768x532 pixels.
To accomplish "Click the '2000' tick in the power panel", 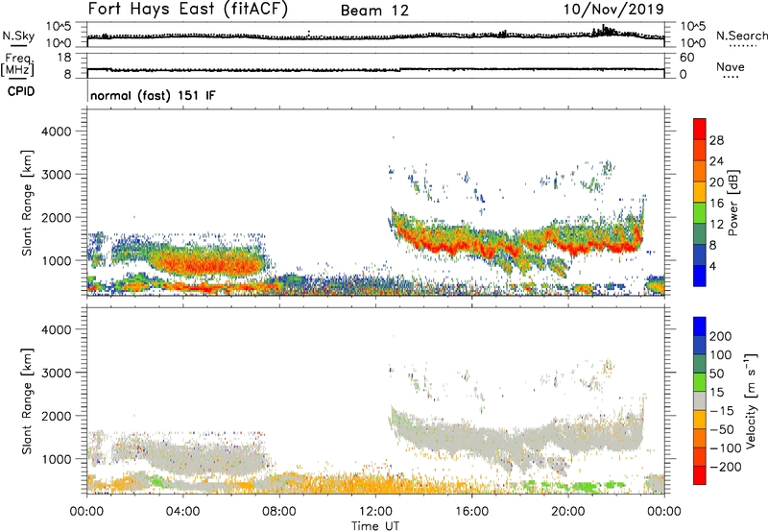I will 57,217.
